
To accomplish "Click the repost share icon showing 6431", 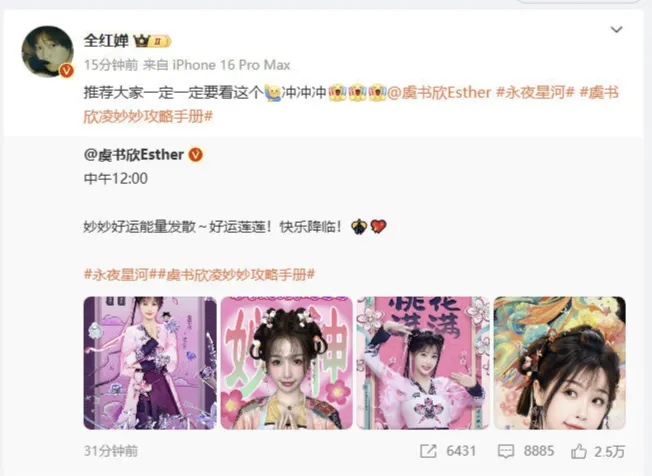I will pyautogui.click(x=428, y=451).
